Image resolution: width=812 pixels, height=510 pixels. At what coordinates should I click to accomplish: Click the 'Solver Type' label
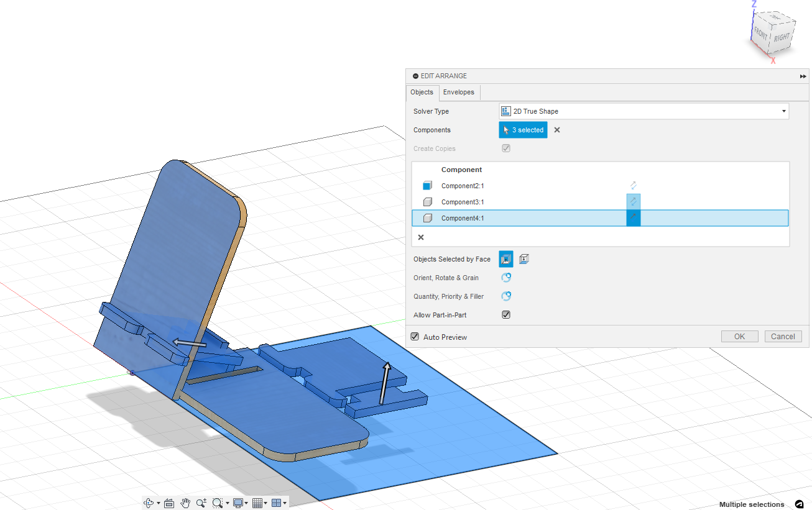click(431, 111)
